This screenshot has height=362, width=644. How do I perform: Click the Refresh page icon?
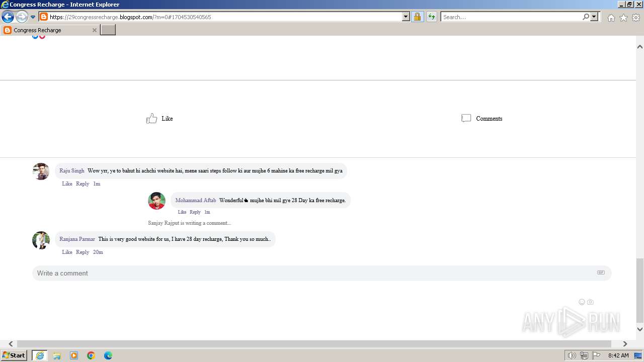tap(432, 17)
